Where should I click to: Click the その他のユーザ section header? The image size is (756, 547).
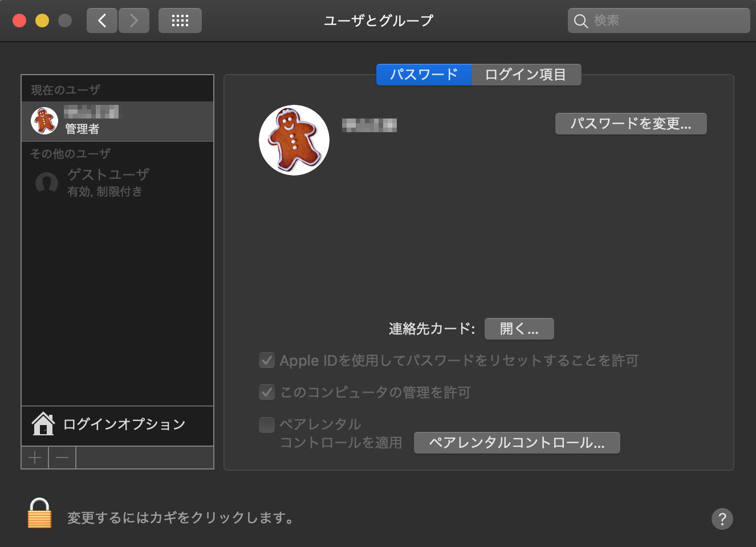pyautogui.click(x=71, y=153)
